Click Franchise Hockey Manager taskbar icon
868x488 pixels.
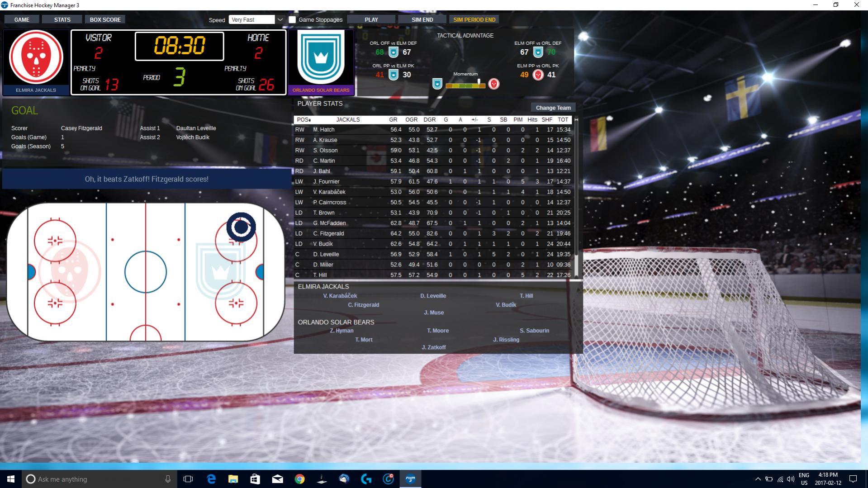click(410, 479)
